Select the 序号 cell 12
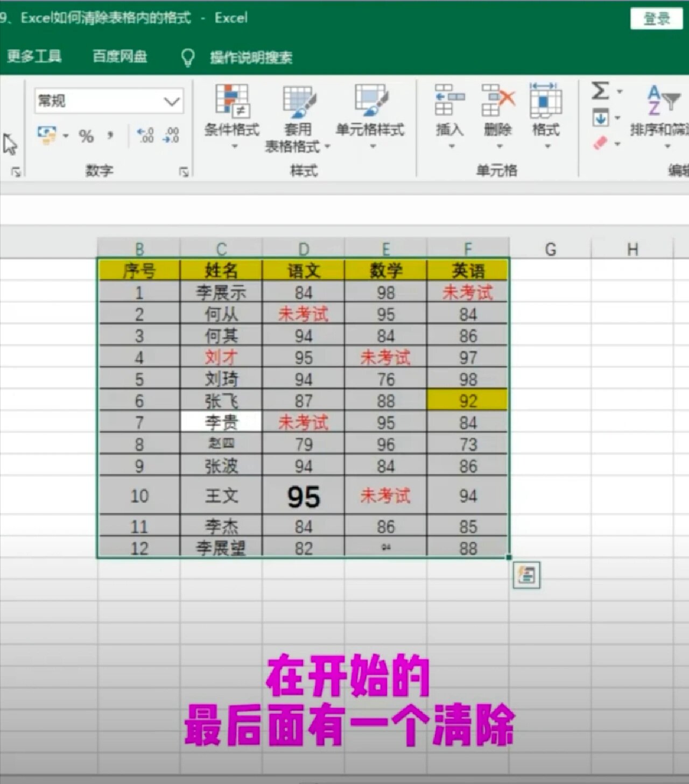This screenshot has height=784, width=689. [139, 548]
